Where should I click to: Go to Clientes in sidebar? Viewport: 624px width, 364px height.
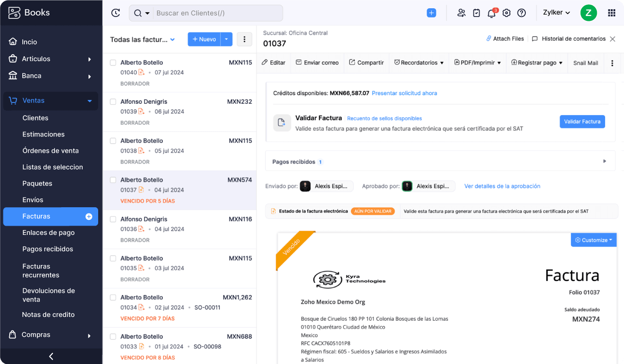35,118
